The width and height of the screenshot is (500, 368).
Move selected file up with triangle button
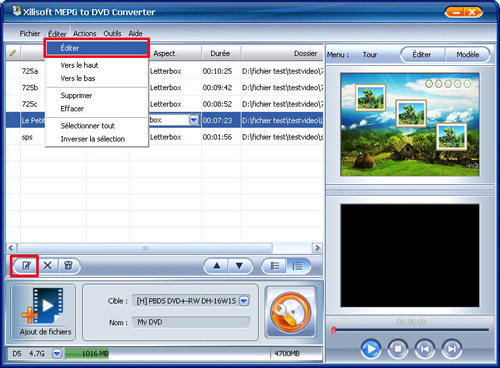point(217,266)
